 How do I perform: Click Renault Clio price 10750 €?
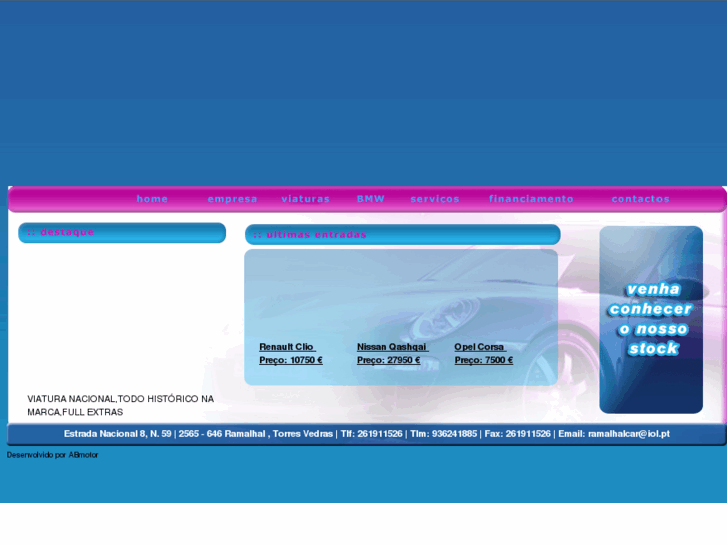[x=291, y=360]
